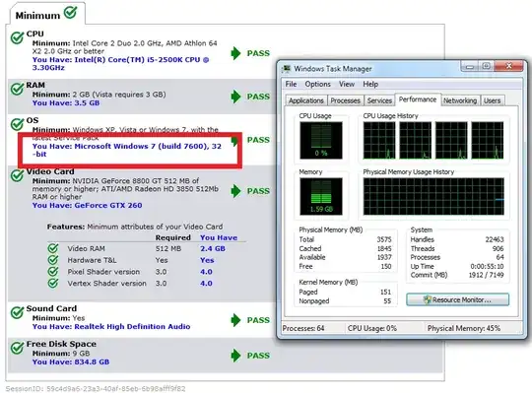Click the check icon beside Free Disk Space
This screenshot has width=532, height=393.
[x=17, y=348]
